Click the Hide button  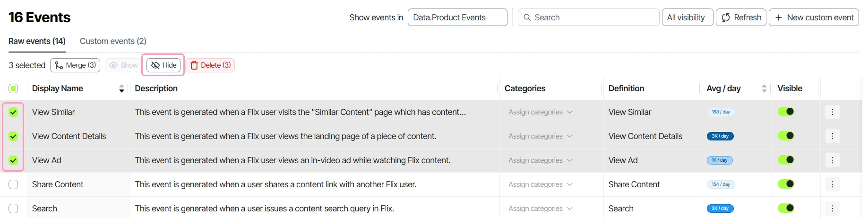(163, 65)
